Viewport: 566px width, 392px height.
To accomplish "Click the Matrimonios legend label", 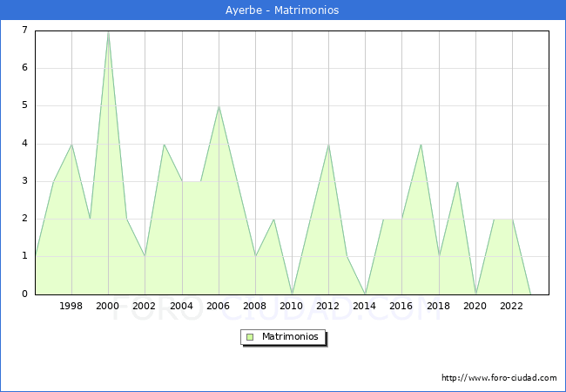I will (x=289, y=336).
